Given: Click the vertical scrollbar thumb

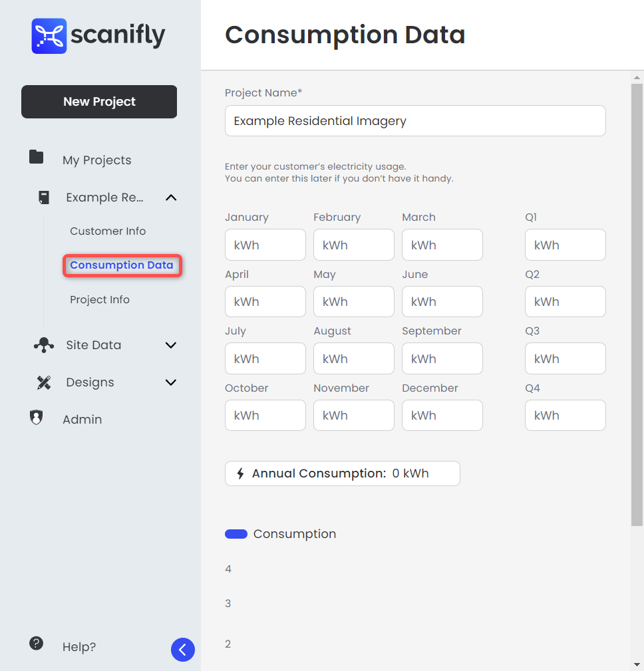Looking at the screenshot, I should coord(637,305).
